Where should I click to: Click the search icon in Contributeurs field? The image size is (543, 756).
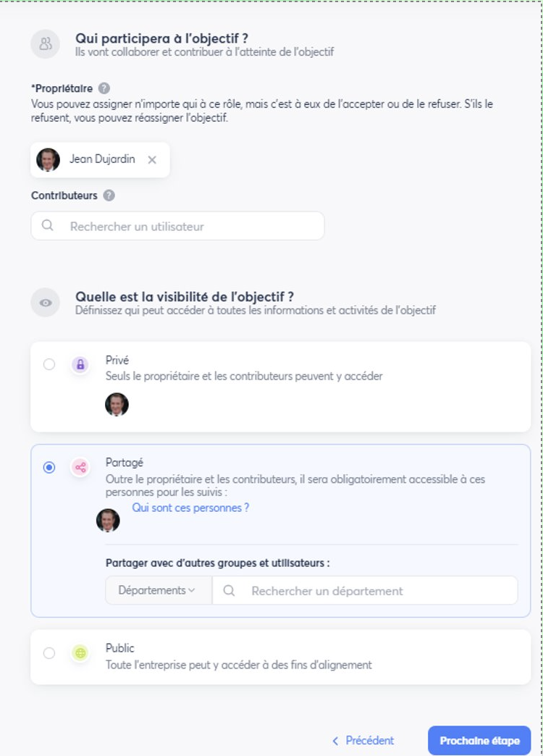pyautogui.click(x=48, y=226)
